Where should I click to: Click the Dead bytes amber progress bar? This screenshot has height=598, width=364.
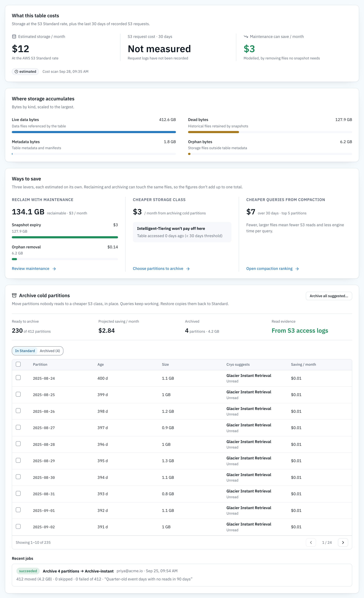(x=213, y=132)
